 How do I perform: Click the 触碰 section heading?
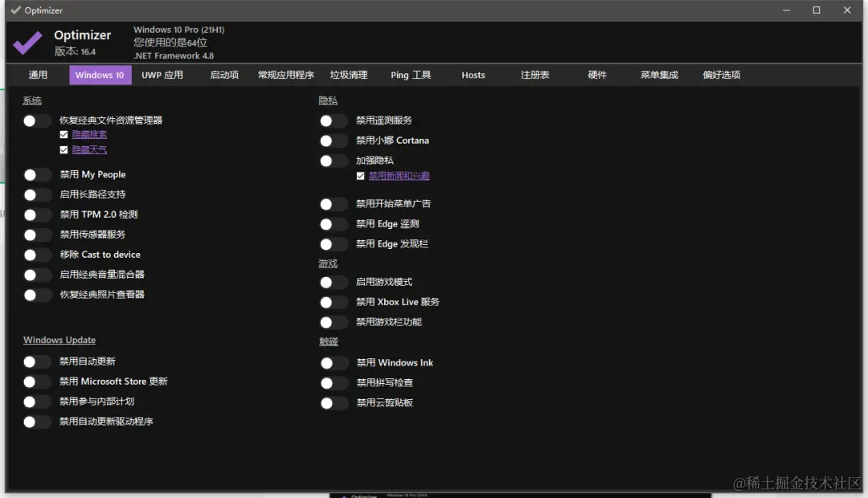coord(328,341)
